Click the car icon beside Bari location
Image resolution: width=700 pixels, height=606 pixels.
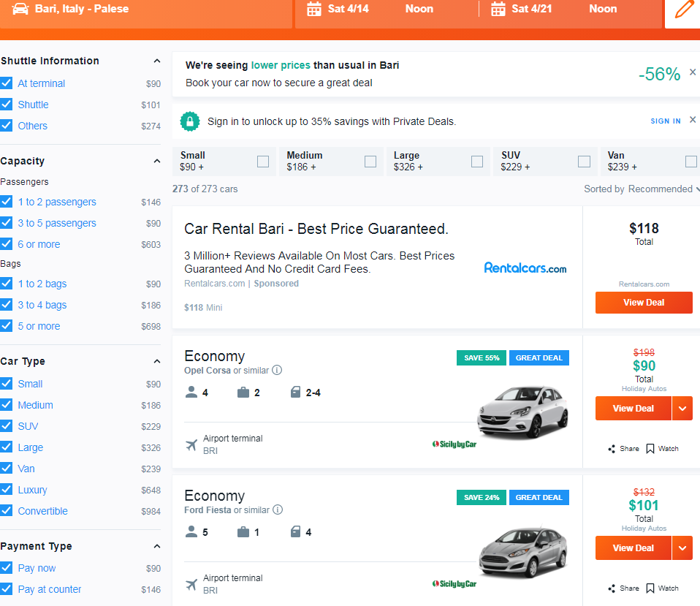20,9
